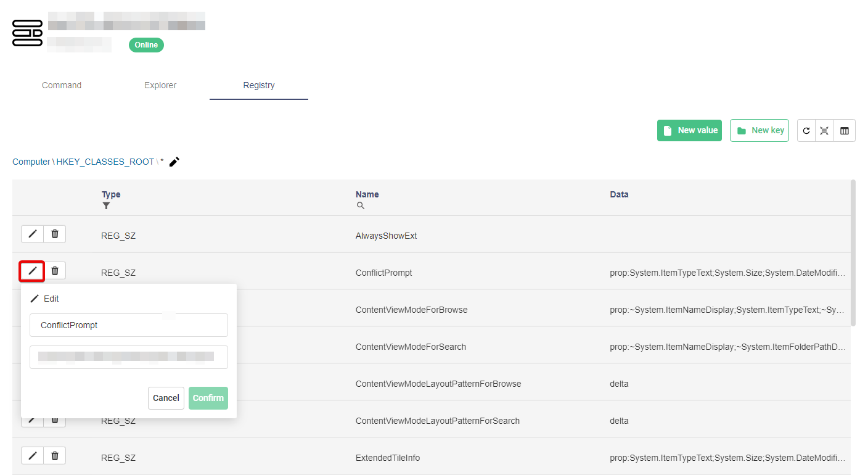Screen dimensions: 868x475
Task: Open the column chooser icon
Action: pyautogui.click(x=845, y=131)
